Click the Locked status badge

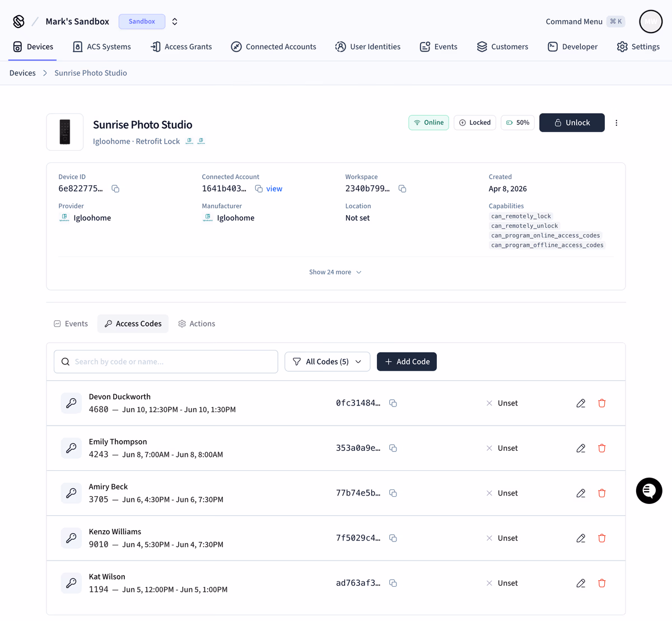pos(475,123)
